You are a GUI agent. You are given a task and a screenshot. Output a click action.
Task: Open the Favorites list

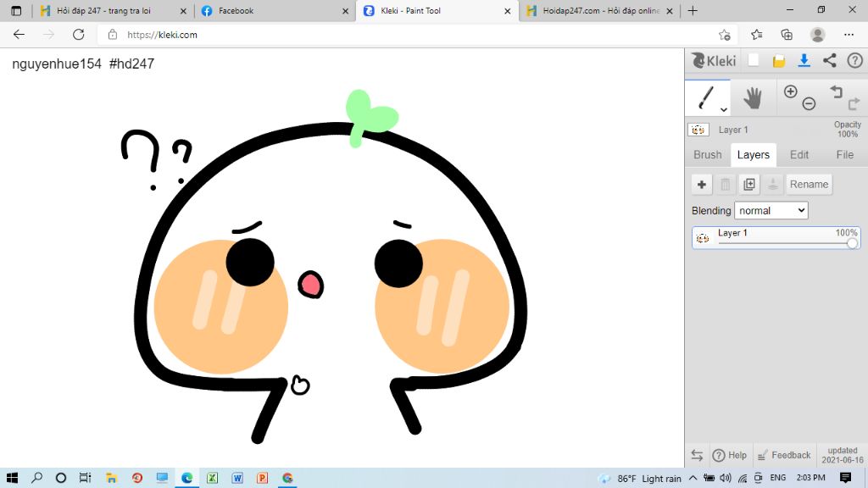[x=757, y=35]
